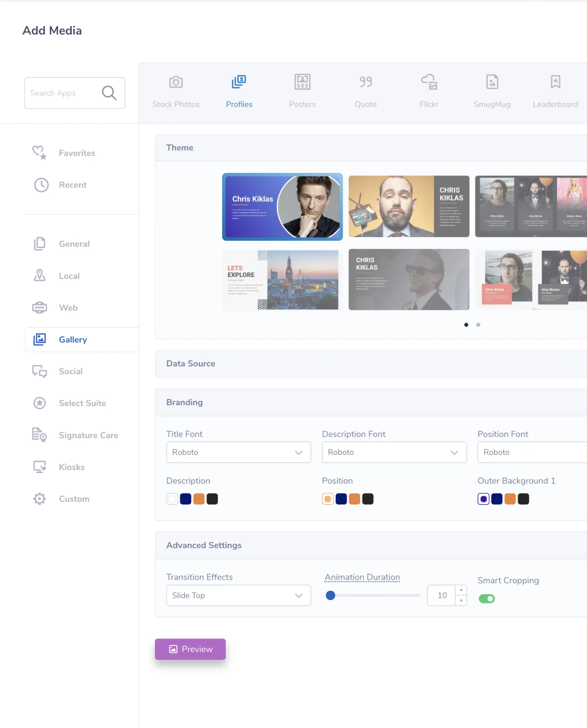587x728 pixels.
Task: Open the Signature Care category label
Action: (x=89, y=435)
